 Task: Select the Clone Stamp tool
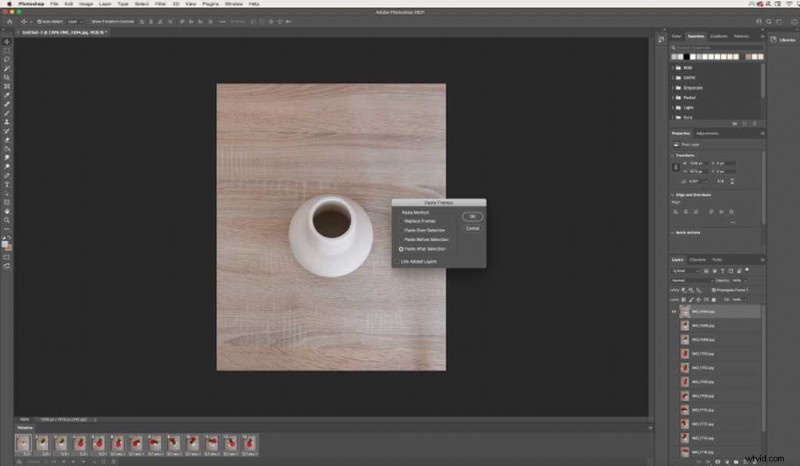(x=7, y=122)
